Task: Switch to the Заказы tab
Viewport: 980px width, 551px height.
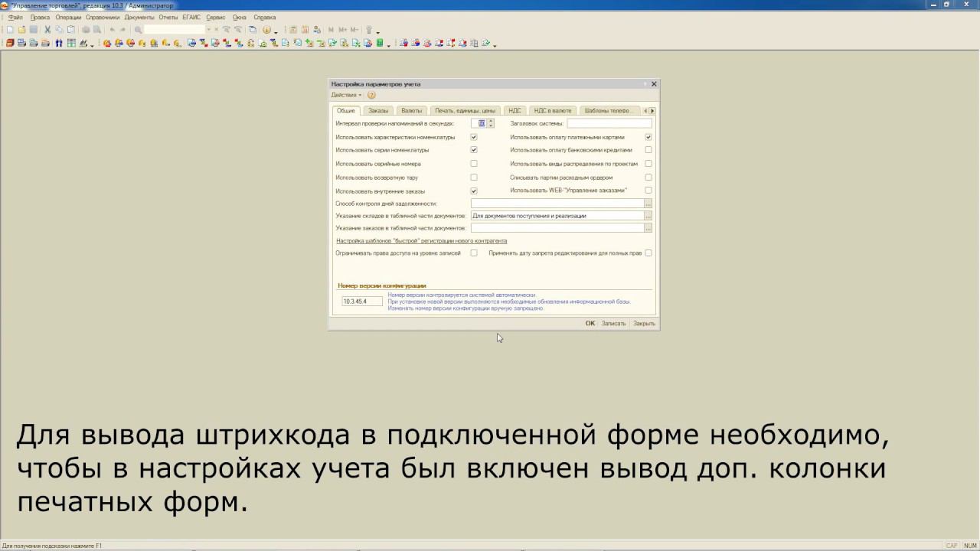Action: tap(378, 110)
